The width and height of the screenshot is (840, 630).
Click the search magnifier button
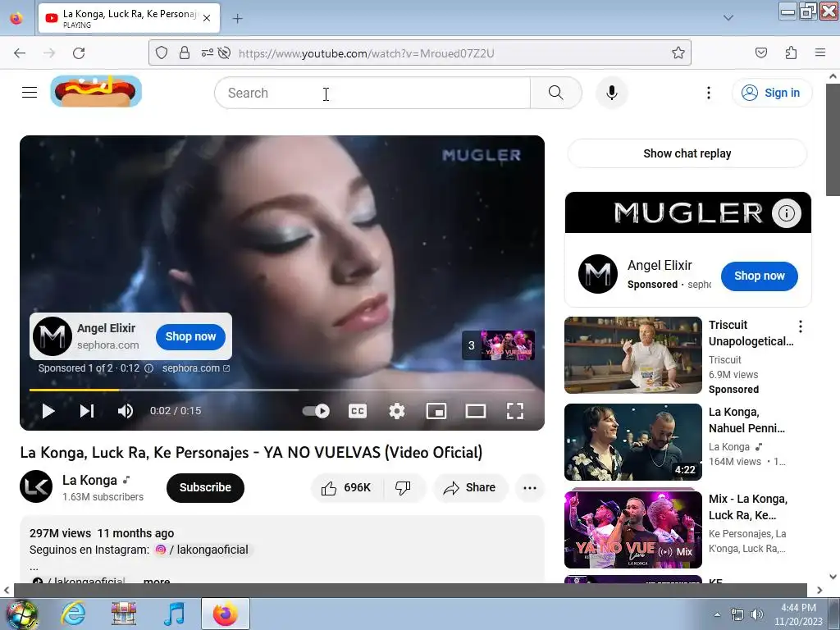(x=556, y=93)
